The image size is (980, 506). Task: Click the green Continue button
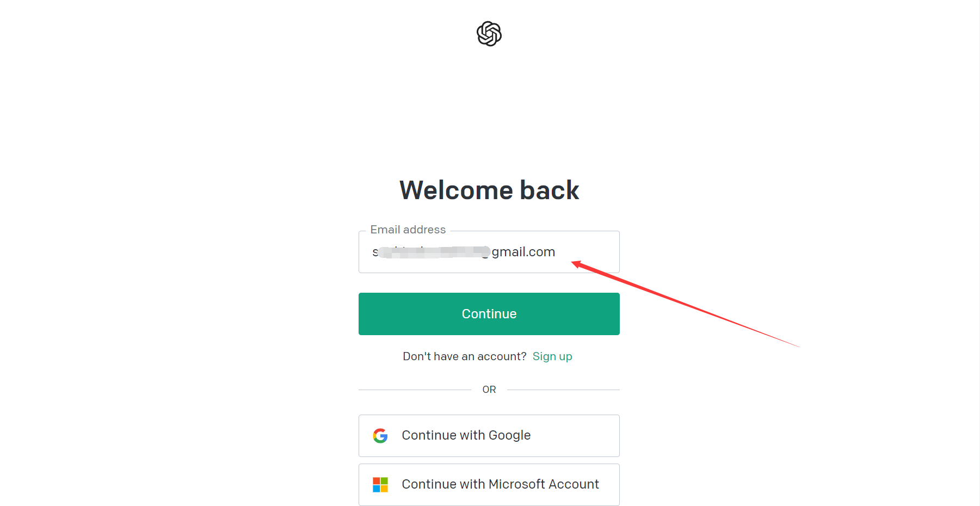coord(489,314)
